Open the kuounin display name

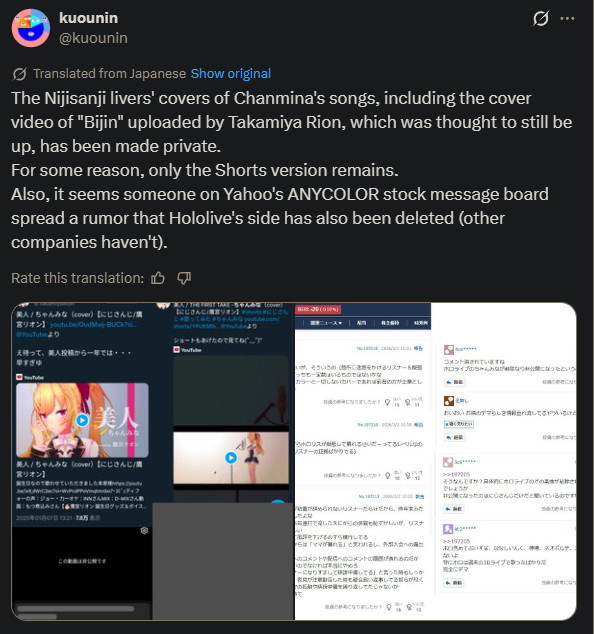click(x=89, y=18)
